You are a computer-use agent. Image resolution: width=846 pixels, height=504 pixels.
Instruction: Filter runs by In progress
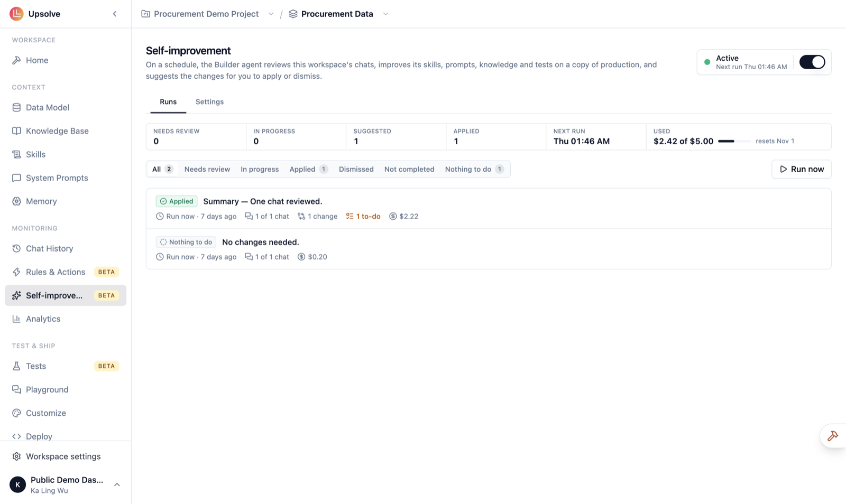pyautogui.click(x=260, y=169)
